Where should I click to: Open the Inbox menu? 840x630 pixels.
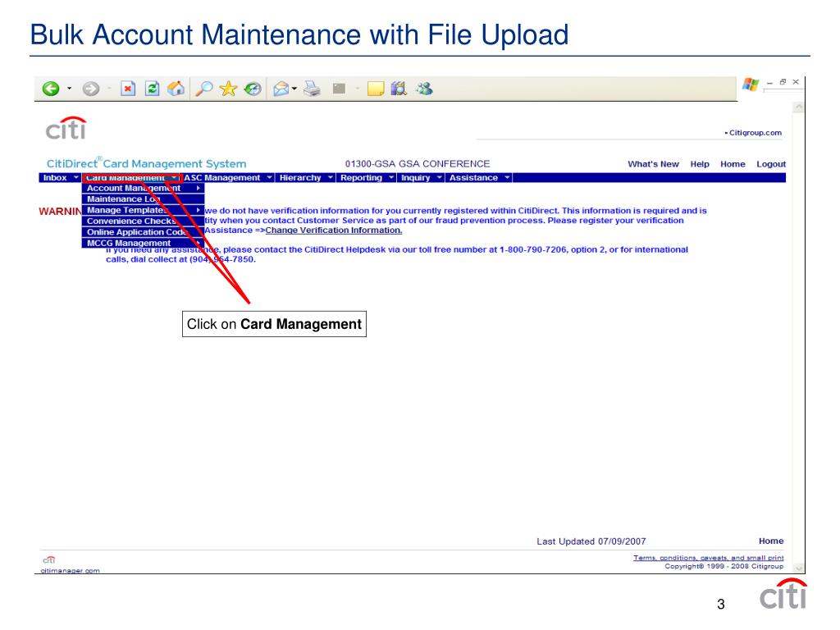[60, 178]
